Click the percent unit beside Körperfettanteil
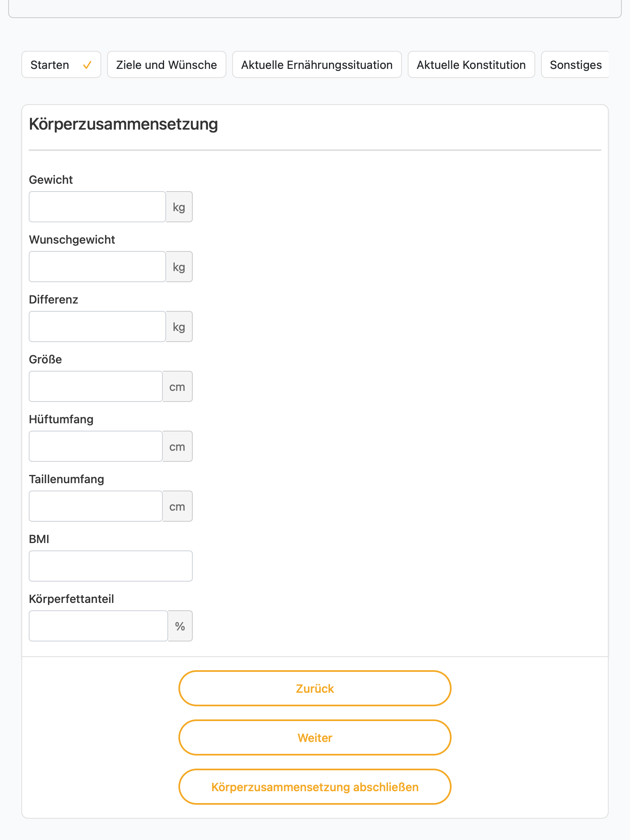The height and width of the screenshot is (840, 630). click(x=180, y=626)
